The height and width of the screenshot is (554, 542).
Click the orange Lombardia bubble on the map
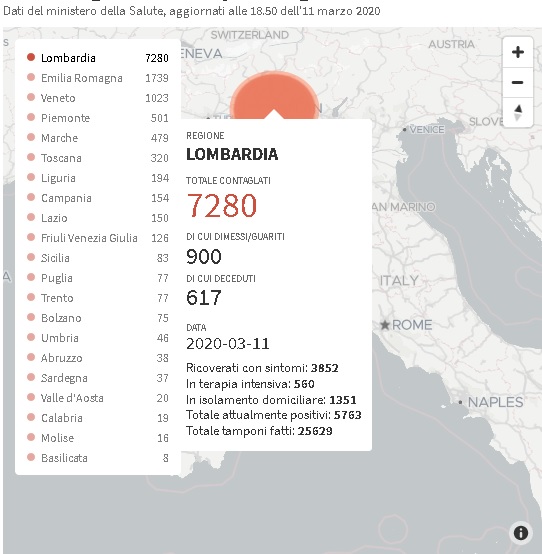(274, 95)
